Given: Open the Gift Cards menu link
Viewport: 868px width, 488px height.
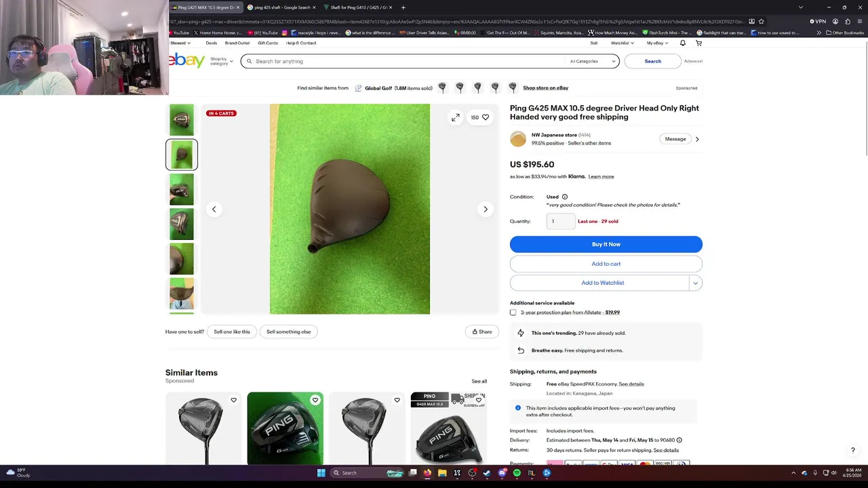Looking at the screenshot, I should point(268,43).
